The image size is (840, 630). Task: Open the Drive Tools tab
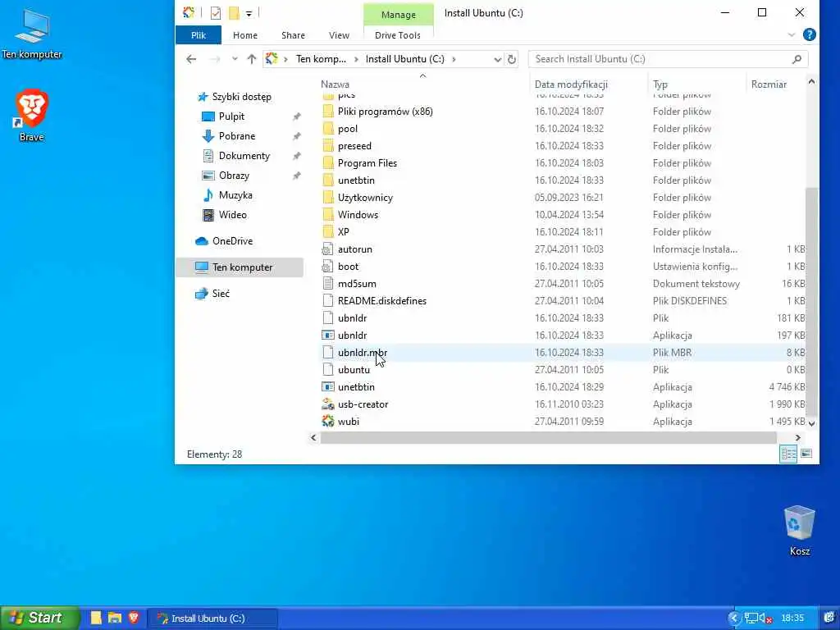(398, 35)
